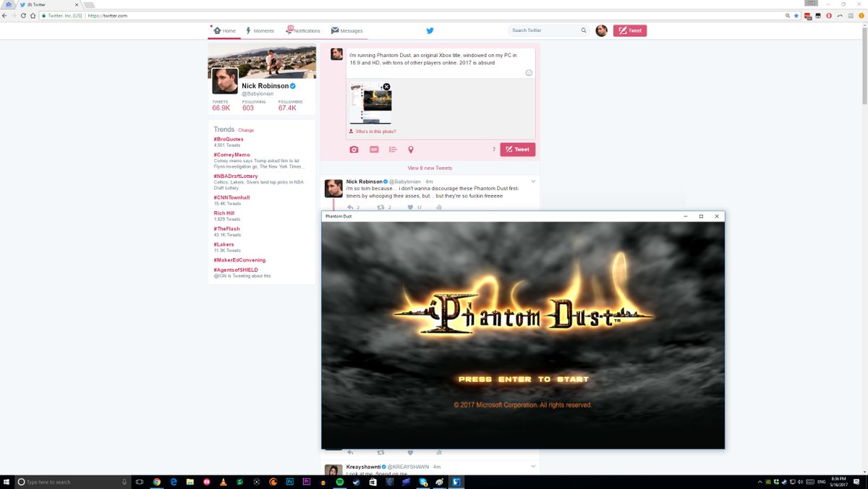
Task: Bookmark this page with the star
Action: coord(796,15)
